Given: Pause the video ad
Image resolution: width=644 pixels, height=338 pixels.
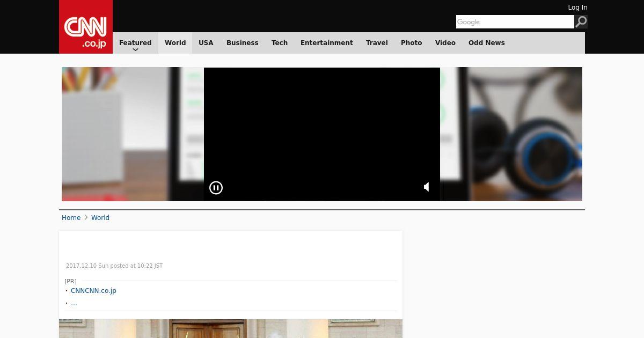Looking at the screenshot, I should pyautogui.click(x=216, y=188).
